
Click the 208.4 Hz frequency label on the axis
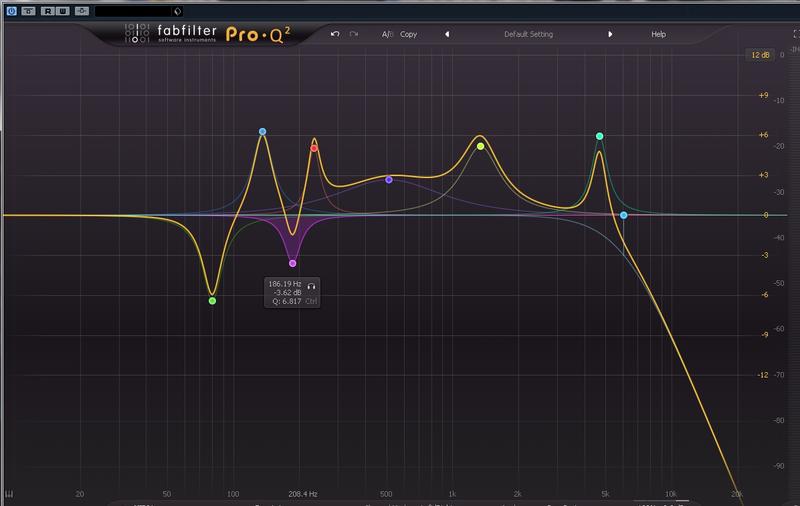[303, 494]
